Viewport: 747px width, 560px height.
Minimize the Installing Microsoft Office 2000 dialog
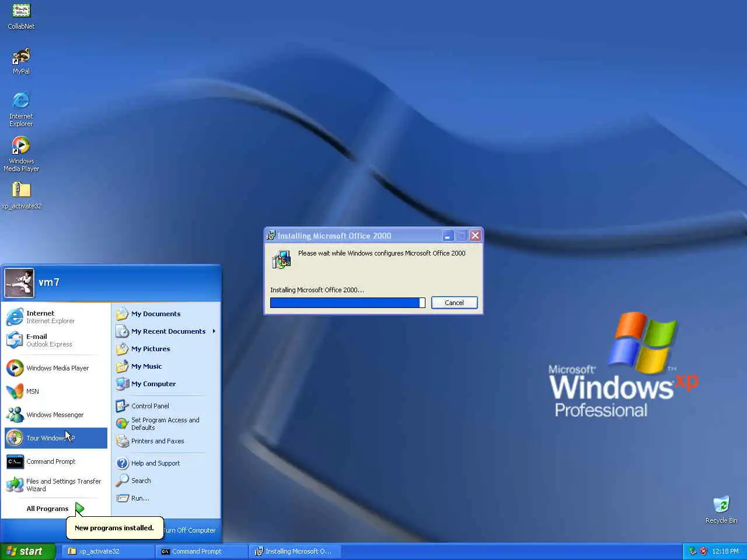pos(448,236)
